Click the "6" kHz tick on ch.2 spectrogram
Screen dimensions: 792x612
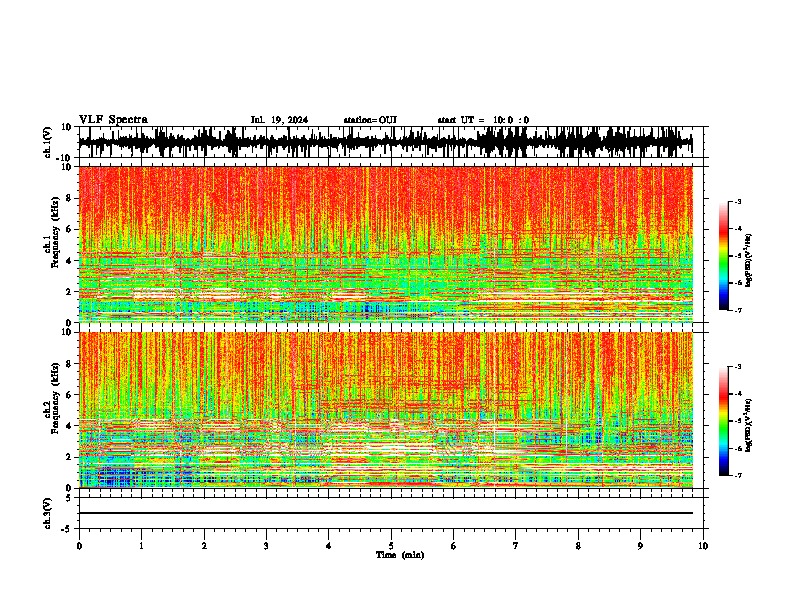tap(69, 395)
